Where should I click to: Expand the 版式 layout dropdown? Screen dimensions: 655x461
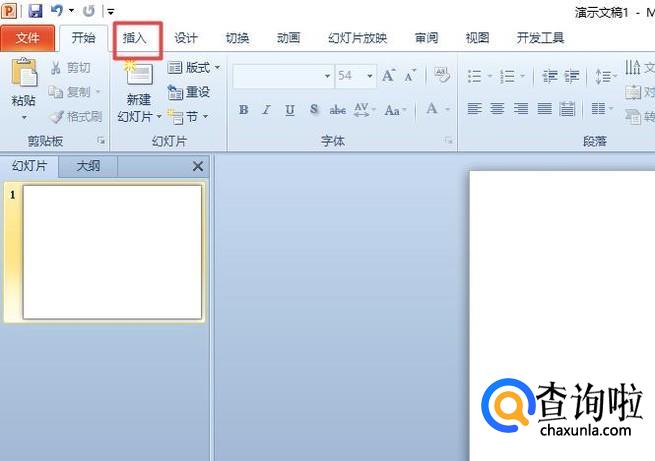click(194, 68)
